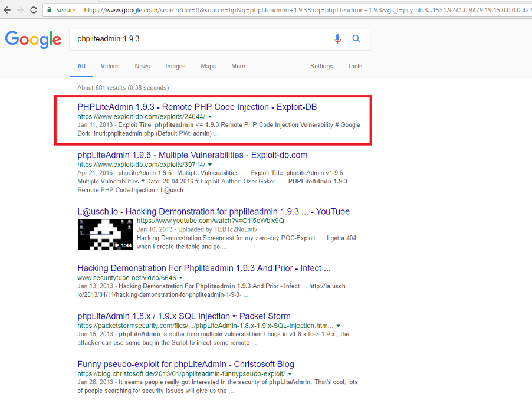The height and width of the screenshot is (400, 532).
Task: Reload the page with refresh icon
Action: coord(34,10)
